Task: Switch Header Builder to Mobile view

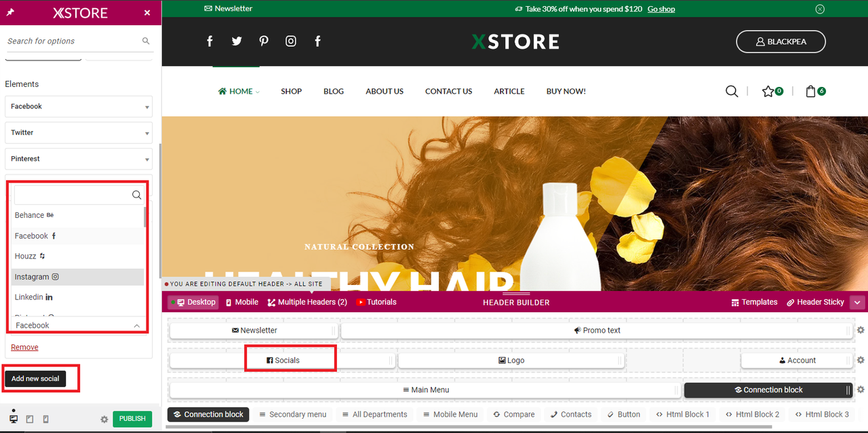Action: [x=242, y=302]
